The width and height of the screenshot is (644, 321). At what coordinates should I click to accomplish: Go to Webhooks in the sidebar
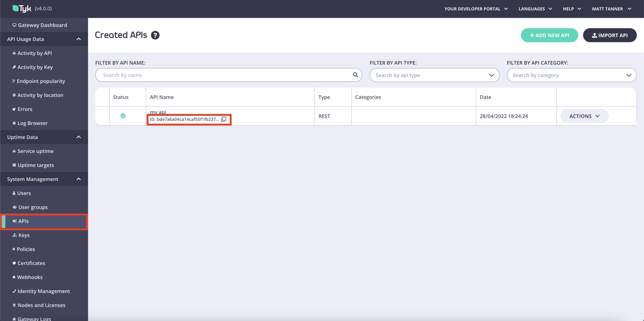coord(30,277)
